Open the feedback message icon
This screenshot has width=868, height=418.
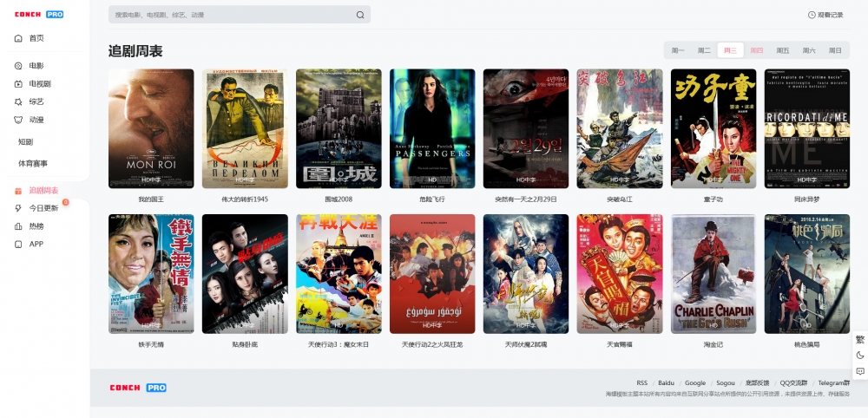coord(860,371)
